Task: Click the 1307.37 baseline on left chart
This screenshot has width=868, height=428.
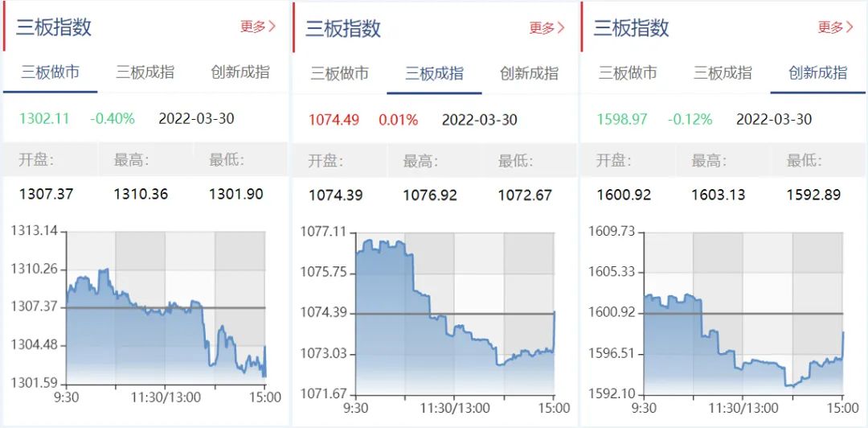Action: [x=166, y=307]
